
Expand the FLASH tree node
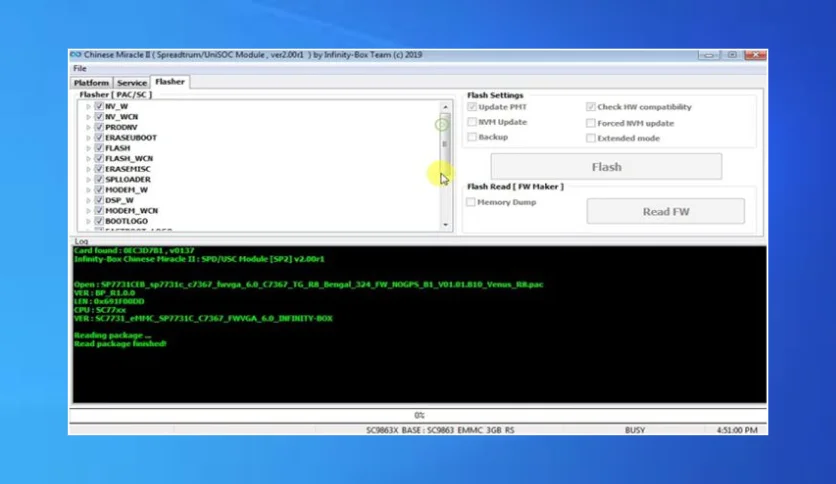click(x=89, y=148)
